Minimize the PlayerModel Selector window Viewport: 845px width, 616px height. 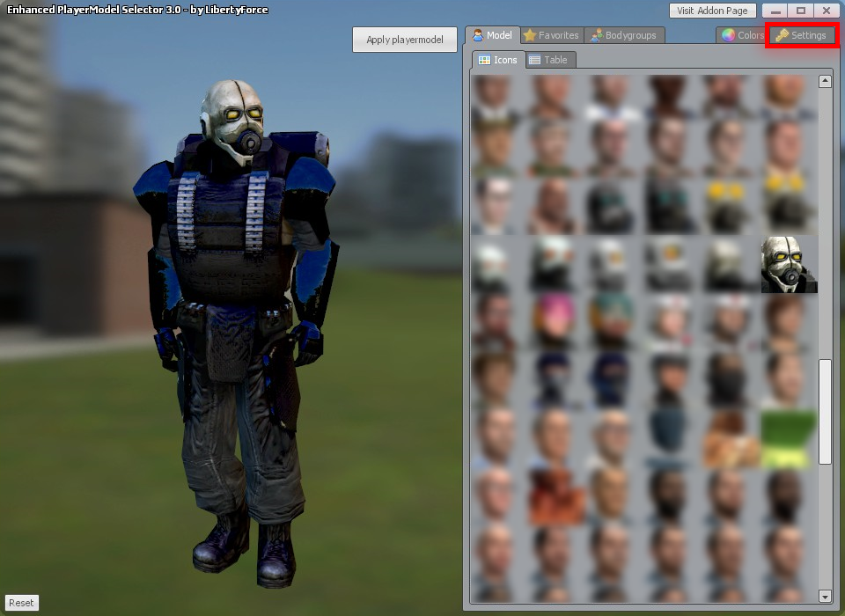[x=775, y=11]
